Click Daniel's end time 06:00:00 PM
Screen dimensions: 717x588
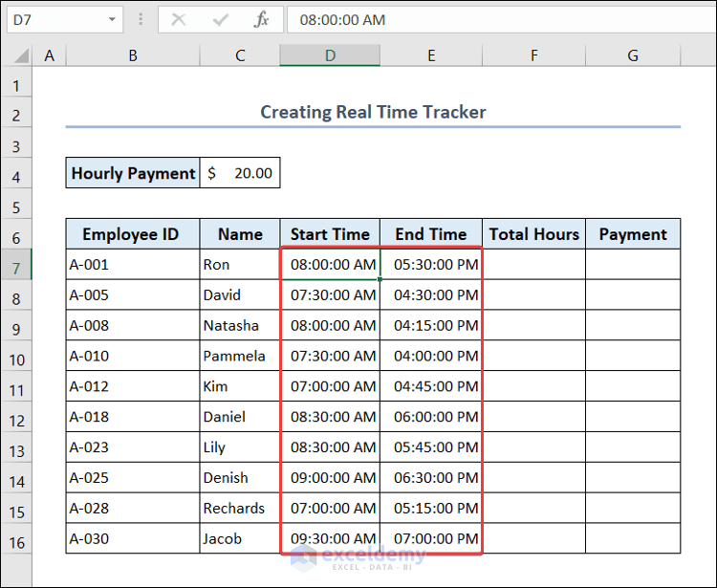(431, 417)
